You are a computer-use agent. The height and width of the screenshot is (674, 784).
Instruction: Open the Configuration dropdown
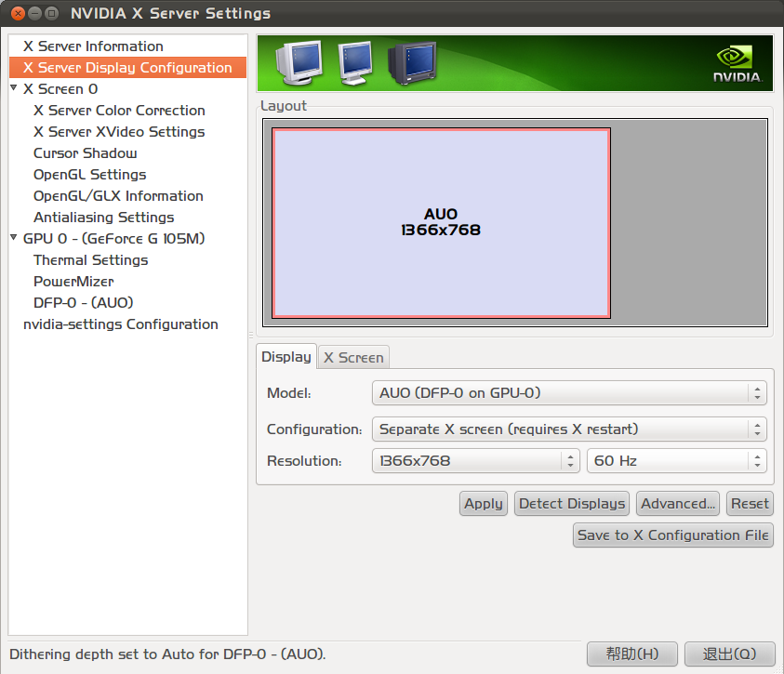(569, 430)
